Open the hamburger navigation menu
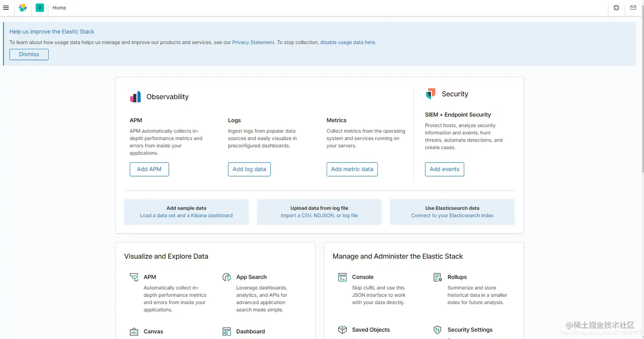 click(6, 8)
